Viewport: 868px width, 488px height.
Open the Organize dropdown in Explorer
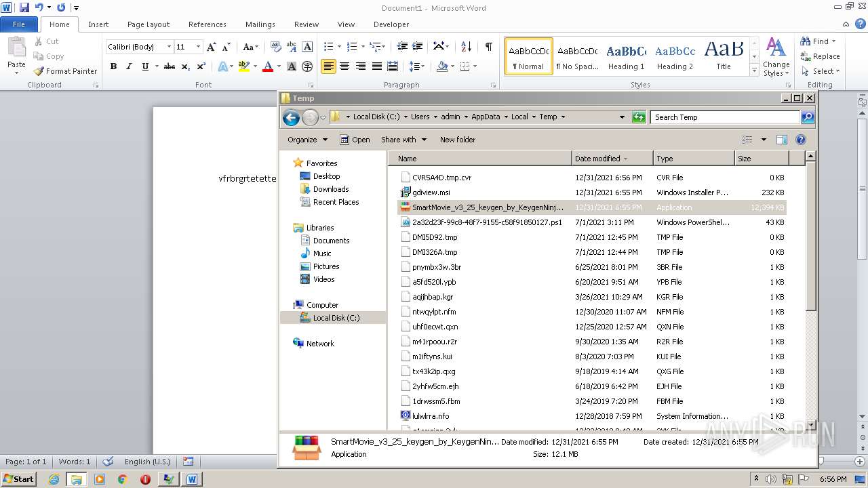pos(307,140)
